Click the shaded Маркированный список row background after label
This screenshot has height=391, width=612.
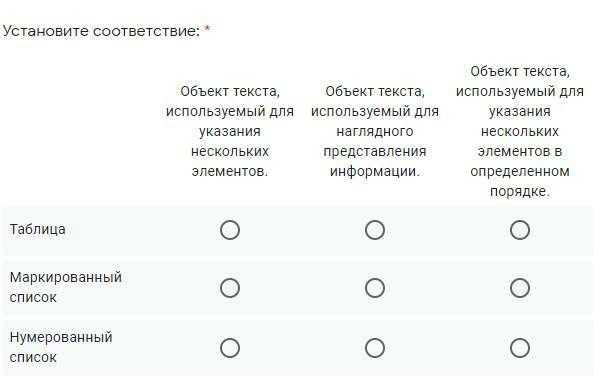[x=168, y=288]
